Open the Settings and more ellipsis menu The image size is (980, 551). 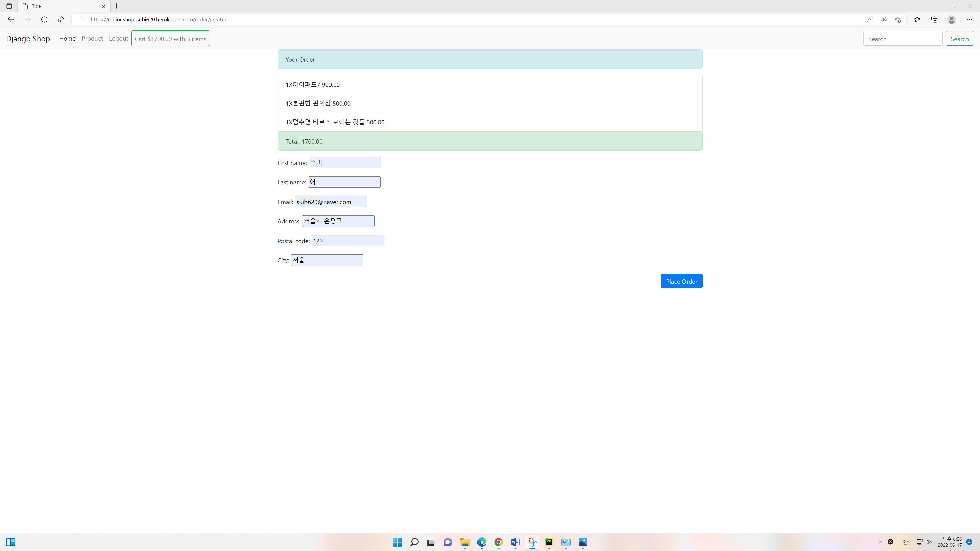point(969,19)
